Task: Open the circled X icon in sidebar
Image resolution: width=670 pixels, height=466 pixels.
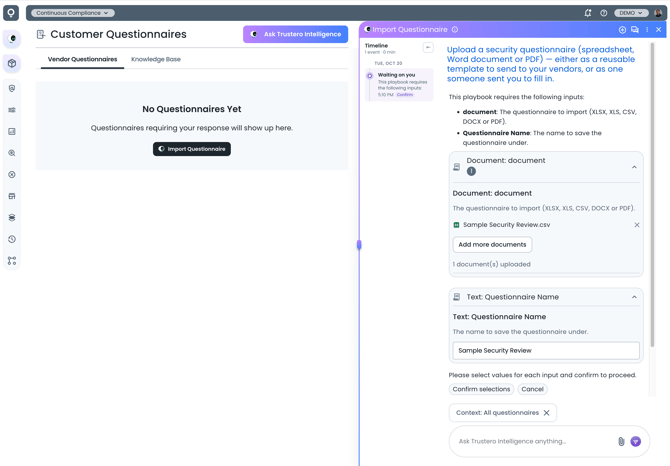Action: 12,174
